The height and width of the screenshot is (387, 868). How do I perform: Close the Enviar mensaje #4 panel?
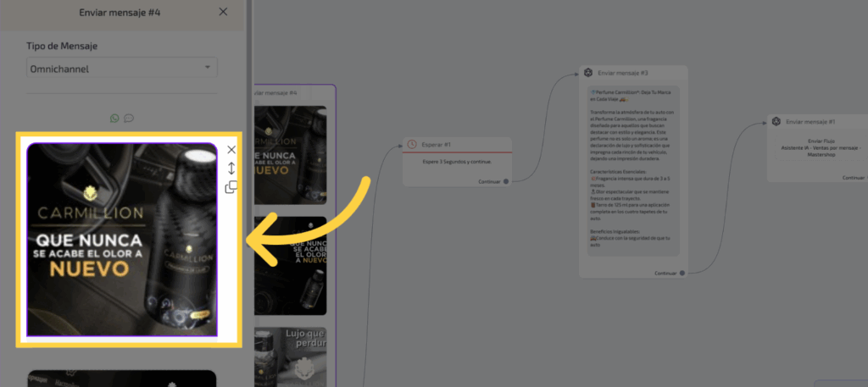pos(223,12)
